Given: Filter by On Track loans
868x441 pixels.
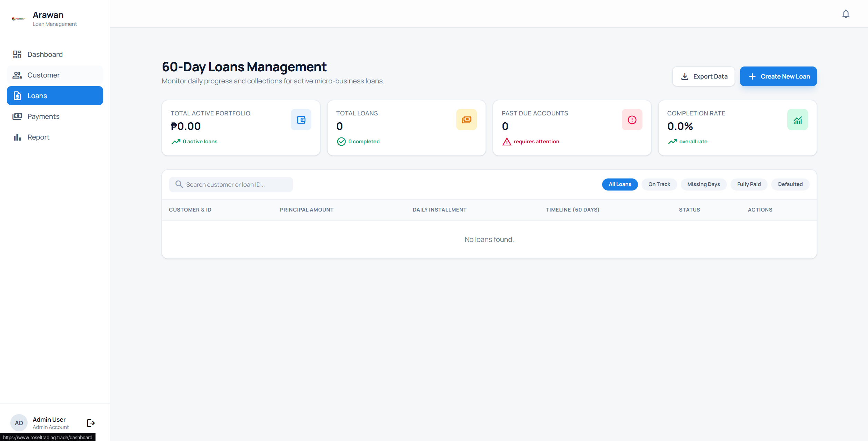Looking at the screenshot, I should coord(659,184).
